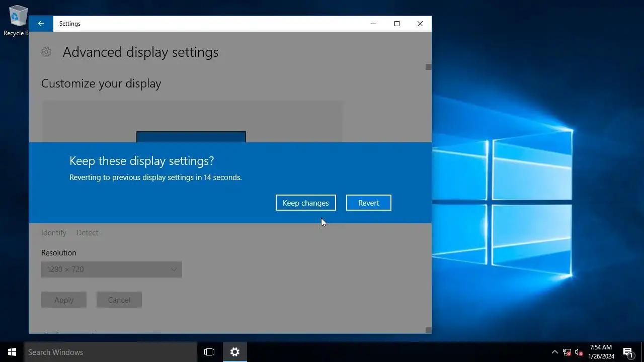Select the blue monitor preview rectangle
Image resolution: width=644 pixels, height=362 pixels.
[x=191, y=137]
